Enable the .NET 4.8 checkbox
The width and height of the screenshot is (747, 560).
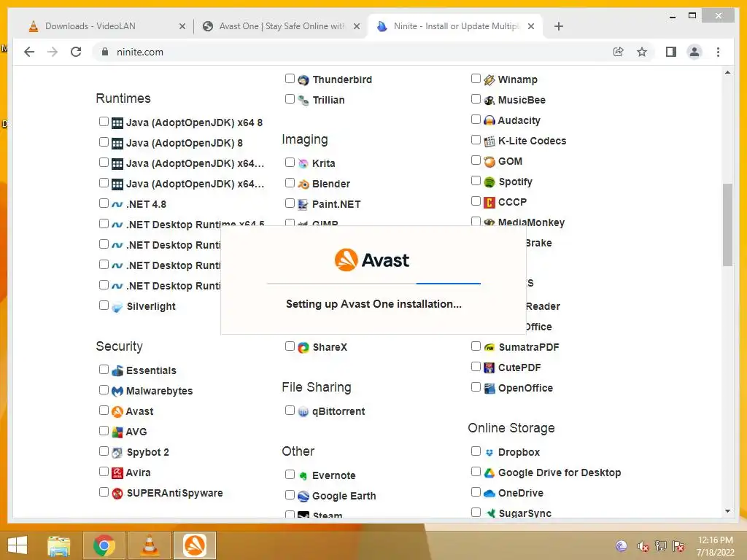(x=104, y=203)
